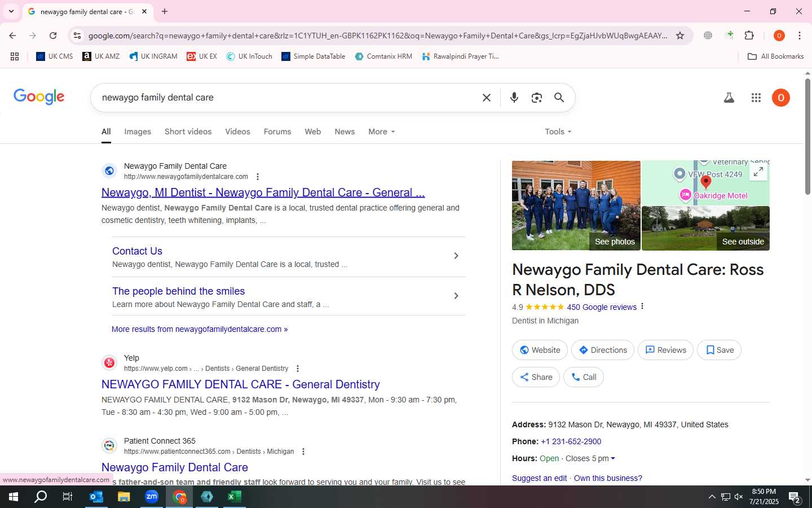Open Chrome profile icon in toolbar
This screenshot has height=508, width=812.
[x=779, y=36]
